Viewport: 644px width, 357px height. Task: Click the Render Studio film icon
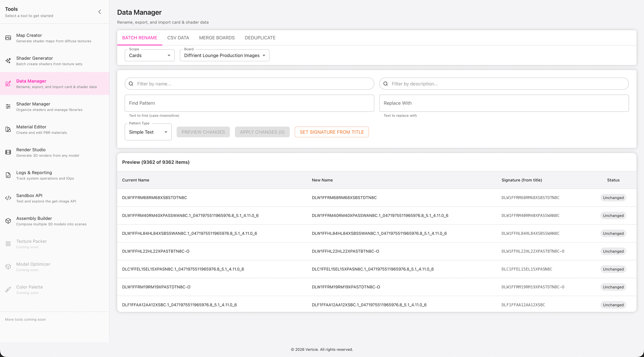[8, 152]
